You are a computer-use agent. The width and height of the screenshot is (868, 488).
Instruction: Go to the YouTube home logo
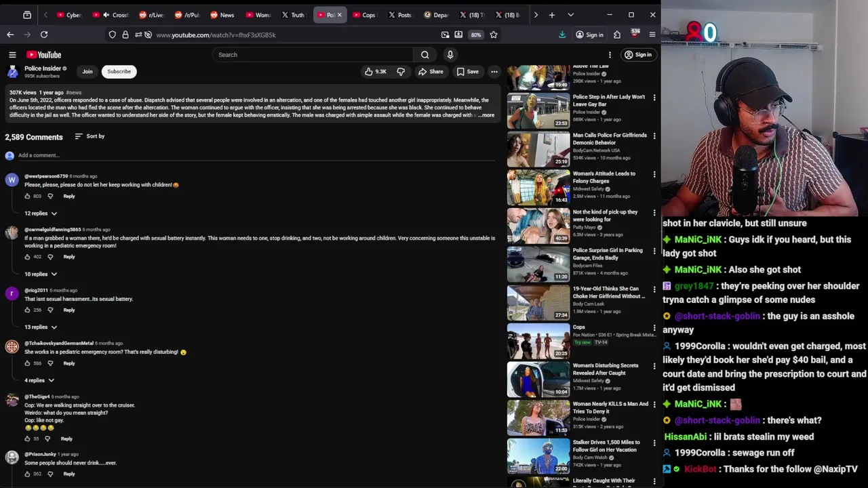tap(44, 55)
